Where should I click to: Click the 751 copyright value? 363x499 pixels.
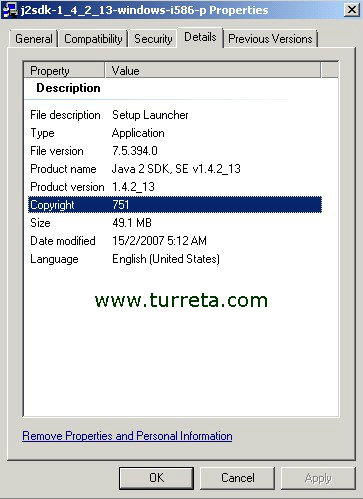click(x=121, y=205)
